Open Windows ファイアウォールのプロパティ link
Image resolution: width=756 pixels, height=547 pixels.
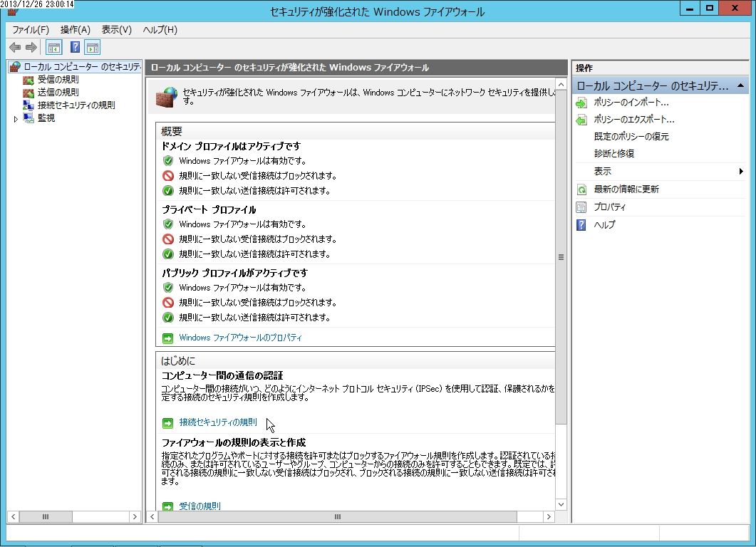[x=241, y=338]
